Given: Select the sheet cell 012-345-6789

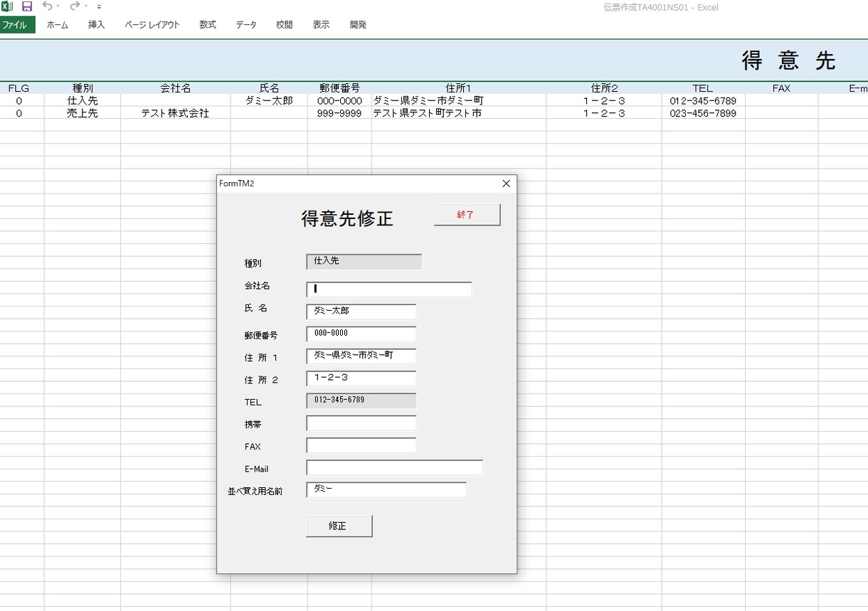Looking at the screenshot, I should 703,101.
